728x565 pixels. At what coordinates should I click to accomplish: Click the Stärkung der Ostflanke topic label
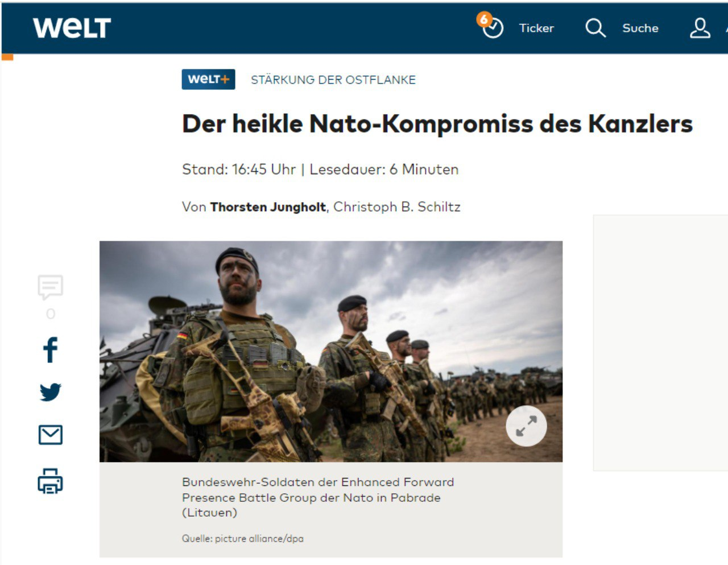(333, 80)
